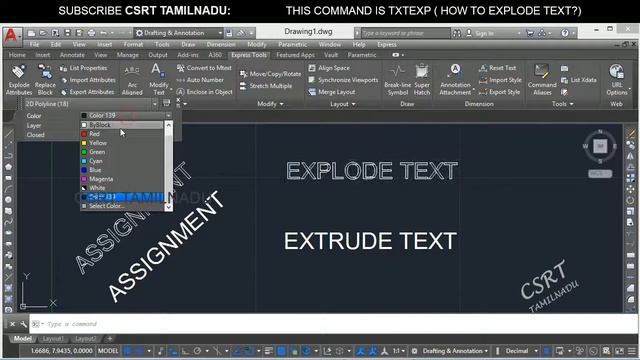Toggle the grid display in status bar
Viewport: 640px width, 360px height.
click(128, 351)
